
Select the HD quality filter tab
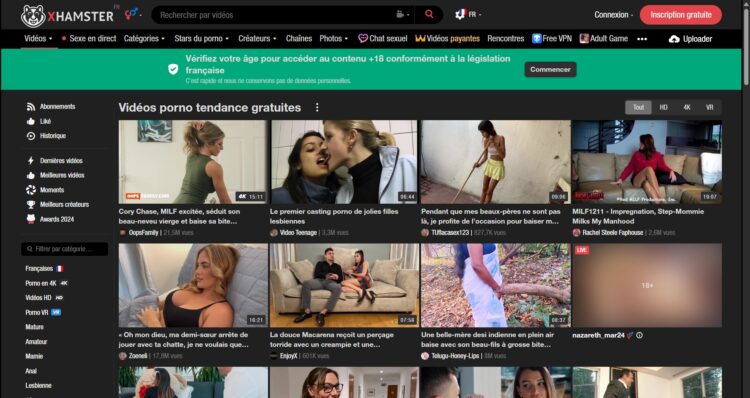click(663, 107)
